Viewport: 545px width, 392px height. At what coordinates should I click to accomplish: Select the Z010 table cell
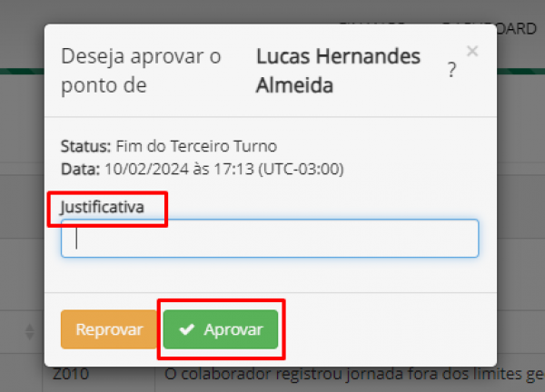(x=73, y=373)
